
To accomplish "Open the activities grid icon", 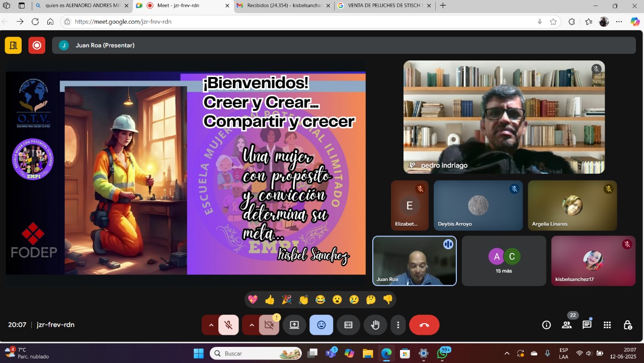I will [607, 325].
